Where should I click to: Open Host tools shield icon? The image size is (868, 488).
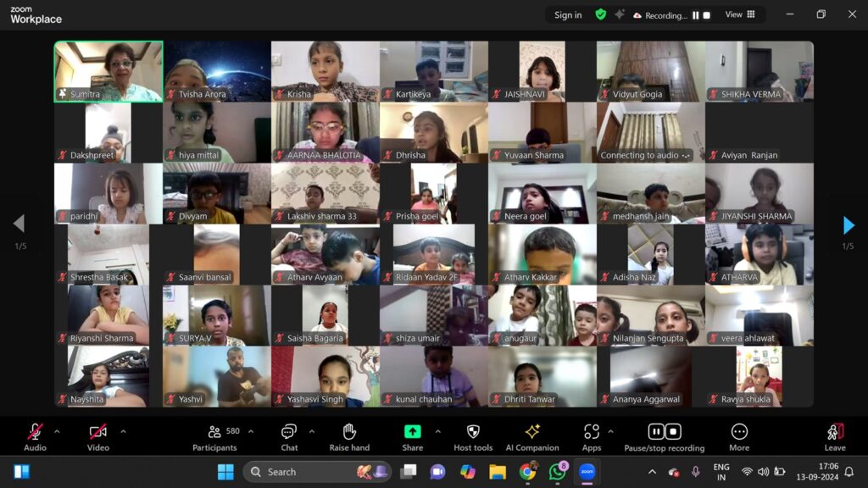(x=473, y=433)
